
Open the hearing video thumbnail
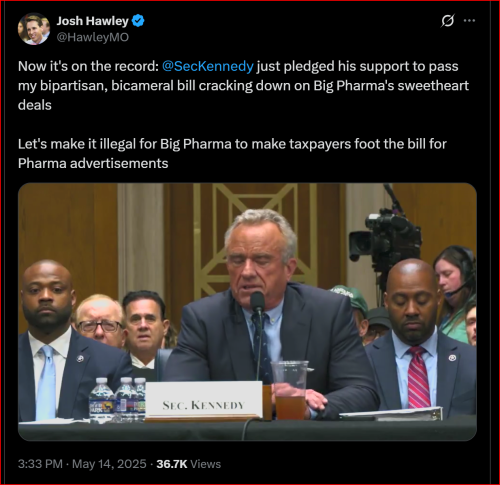pos(247,312)
